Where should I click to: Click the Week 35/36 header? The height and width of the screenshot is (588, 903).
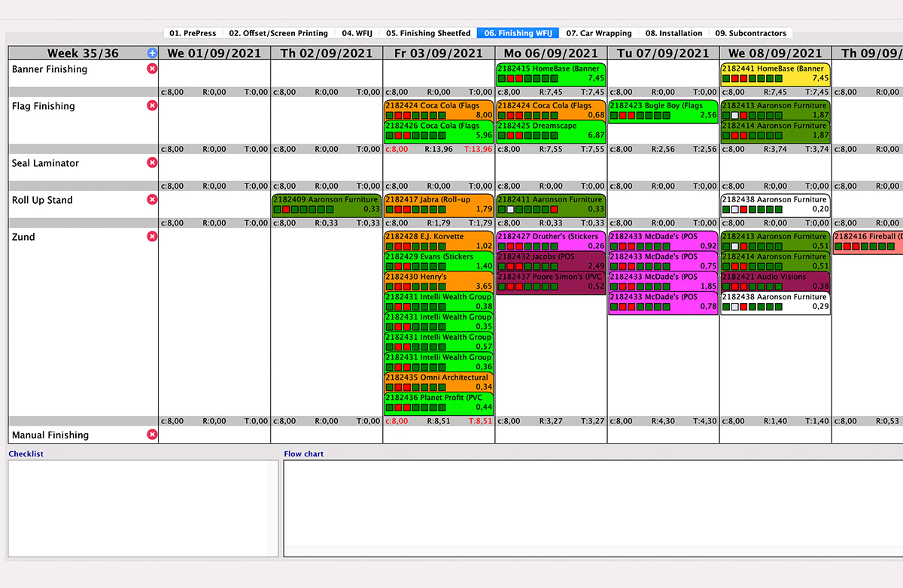[83, 53]
